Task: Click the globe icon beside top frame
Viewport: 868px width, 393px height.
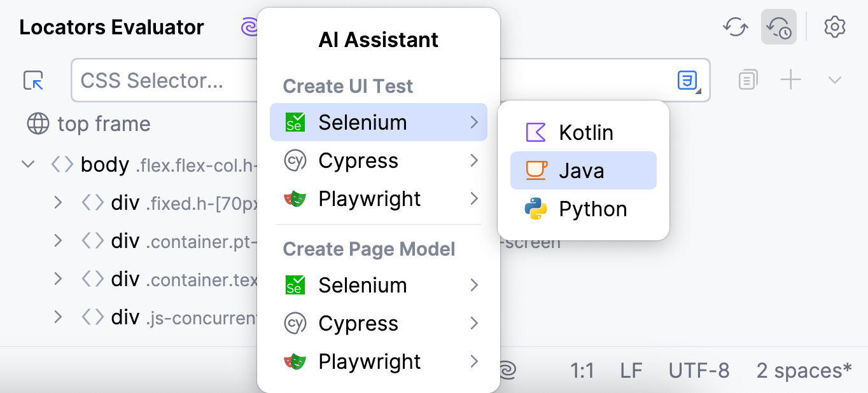Action: tap(38, 124)
